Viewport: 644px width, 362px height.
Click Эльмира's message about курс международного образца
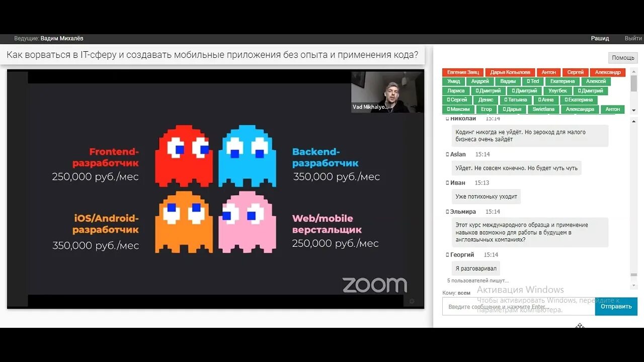pyautogui.click(x=530, y=232)
